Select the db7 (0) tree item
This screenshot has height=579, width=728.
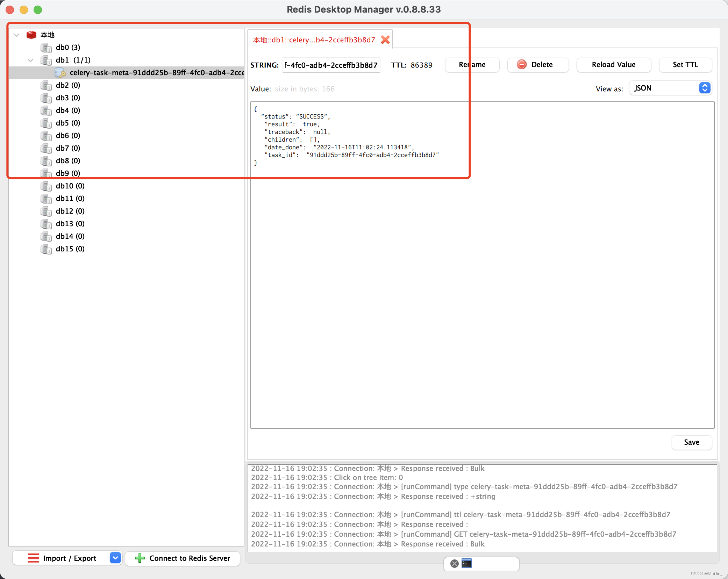[x=68, y=148]
